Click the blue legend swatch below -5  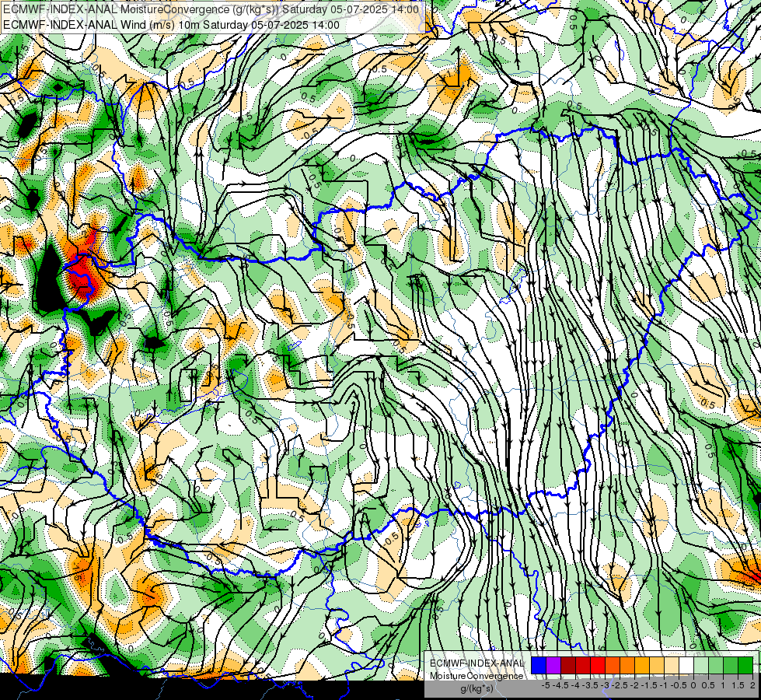pyautogui.click(x=539, y=665)
